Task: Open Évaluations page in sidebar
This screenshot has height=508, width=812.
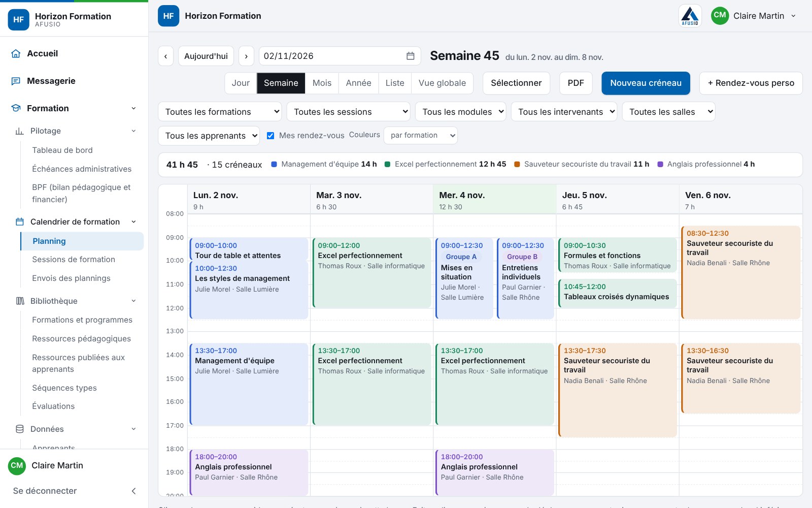Action: pos(53,406)
